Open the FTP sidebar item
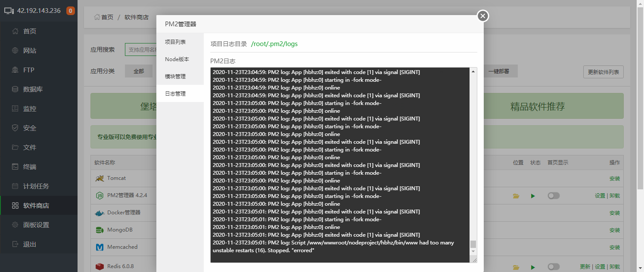Viewport: 644px width, 272px height. coord(39,70)
